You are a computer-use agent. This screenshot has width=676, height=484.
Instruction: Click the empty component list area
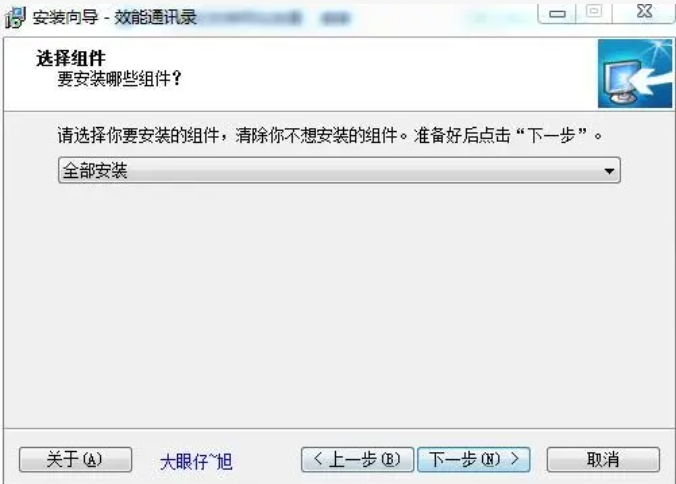pos(339,302)
